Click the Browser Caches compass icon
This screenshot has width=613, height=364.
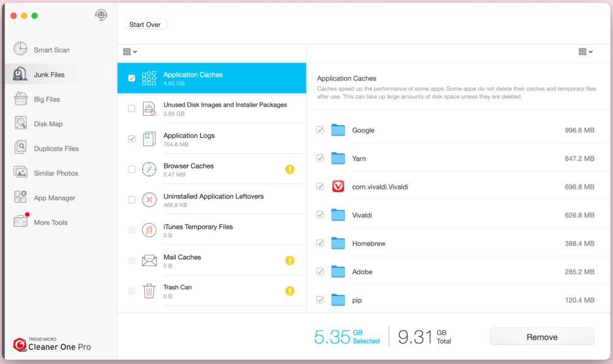(149, 169)
